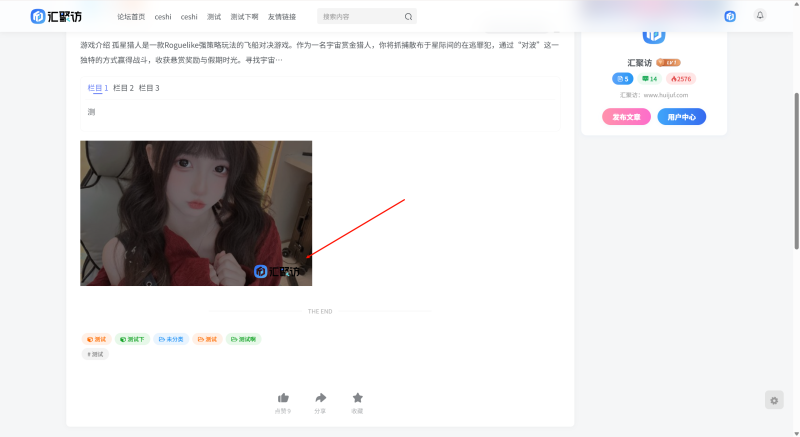Focus the 搜索内容 search field
Image resolution: width=800 pixels, height=437 pixels.
pos(360,17)
